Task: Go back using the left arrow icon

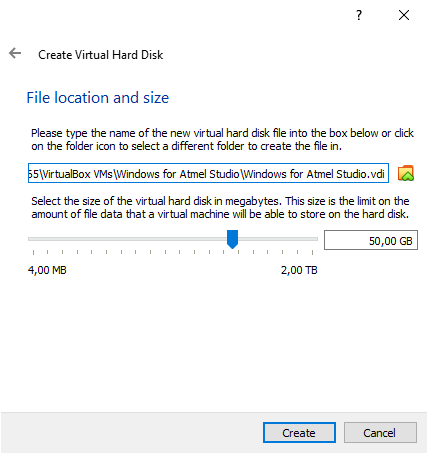Action: 15,53
